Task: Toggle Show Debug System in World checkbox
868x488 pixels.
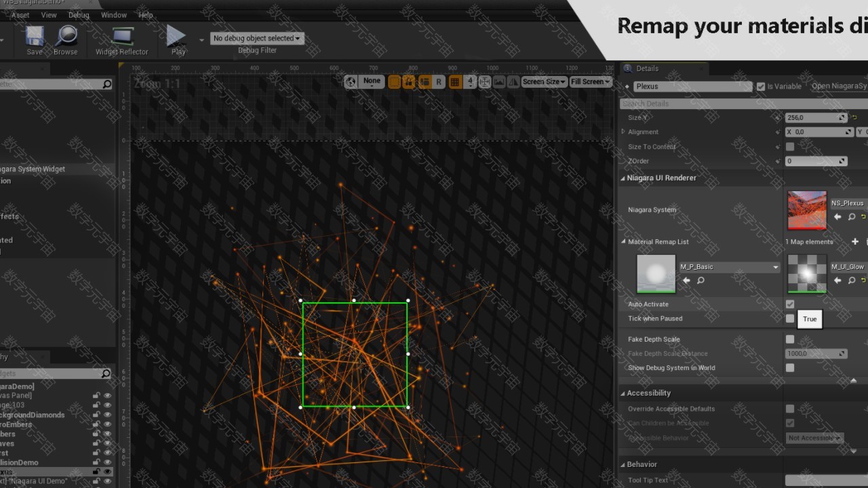Action: point(790,368)
